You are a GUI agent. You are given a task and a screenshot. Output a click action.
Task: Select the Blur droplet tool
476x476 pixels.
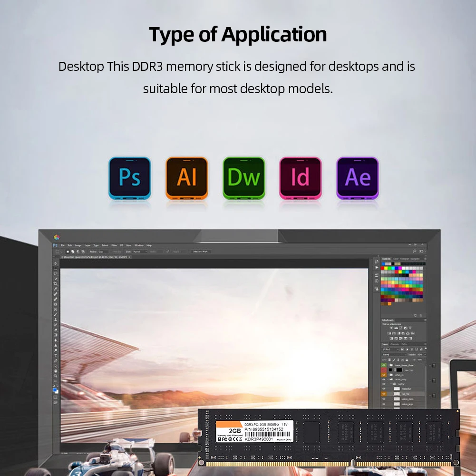click(x=55, y=340)
